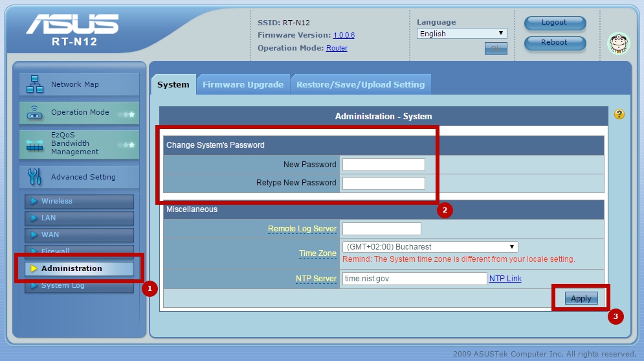644x361 pixels.
Task: Click the Advanced Setting tools icon
Action: (34, 176)
